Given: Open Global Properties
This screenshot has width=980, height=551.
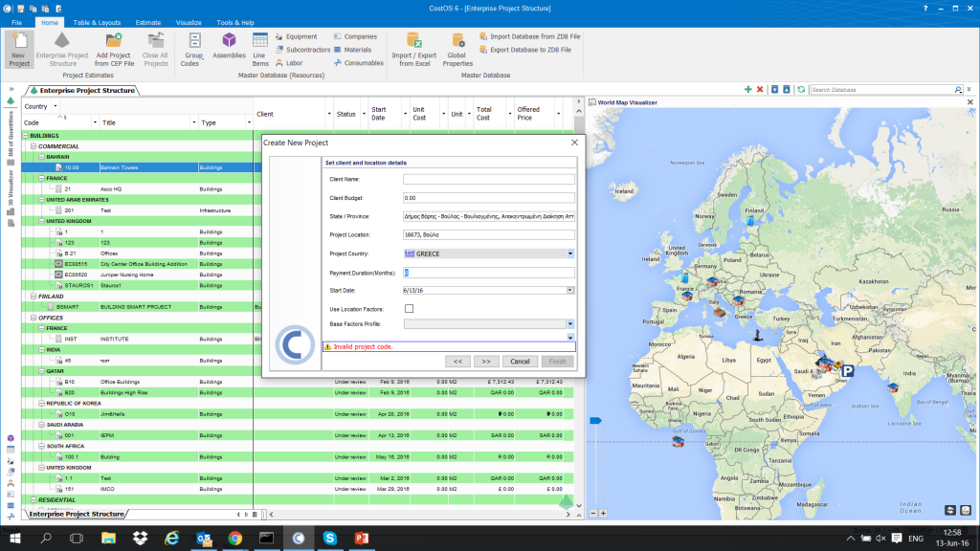Looking at the screenshot, I should (457, 50).
